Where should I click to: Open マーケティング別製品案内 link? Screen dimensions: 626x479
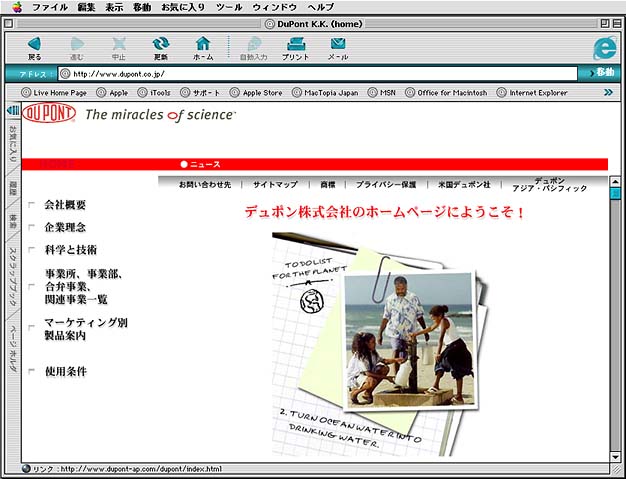86,329
